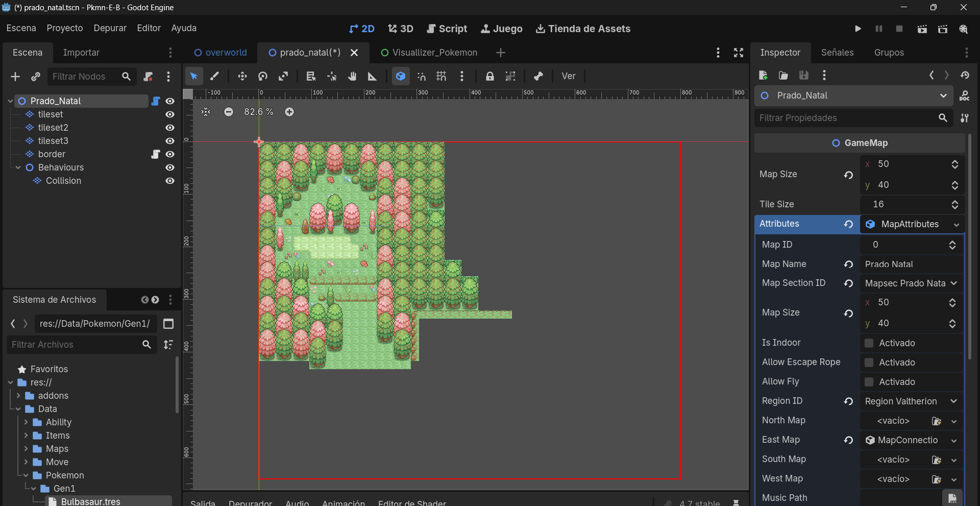Create a new resource in Inspector

[x=763, y=76]
